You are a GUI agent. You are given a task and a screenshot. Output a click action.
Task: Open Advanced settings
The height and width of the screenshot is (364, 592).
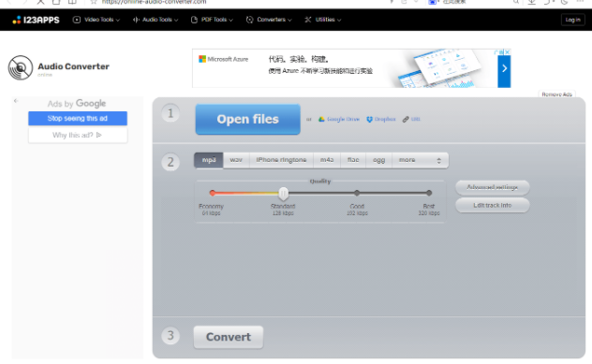coord(493,187)
